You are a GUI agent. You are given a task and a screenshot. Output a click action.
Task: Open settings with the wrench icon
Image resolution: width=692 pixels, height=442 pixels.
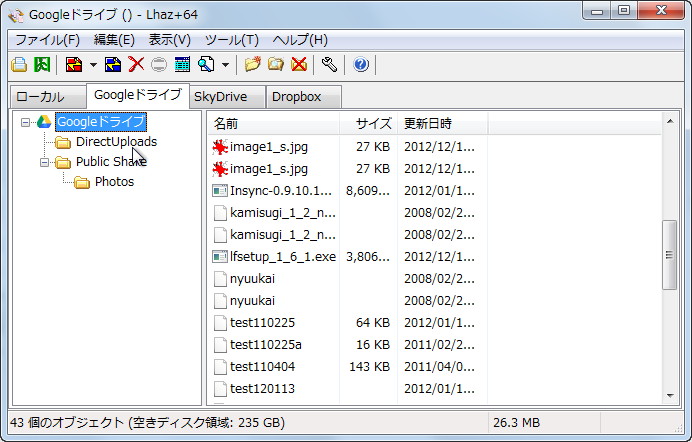329,64
